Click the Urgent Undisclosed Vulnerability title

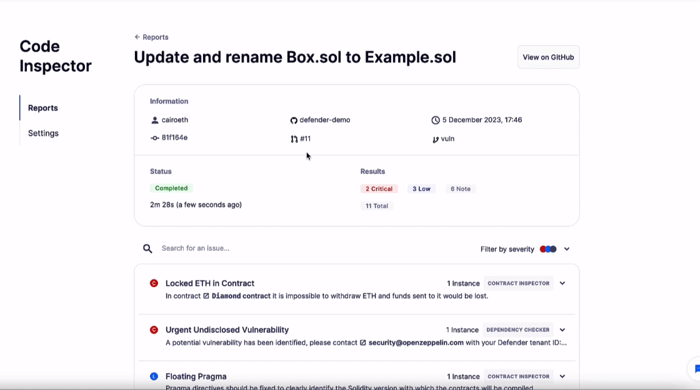coord(227,330)
